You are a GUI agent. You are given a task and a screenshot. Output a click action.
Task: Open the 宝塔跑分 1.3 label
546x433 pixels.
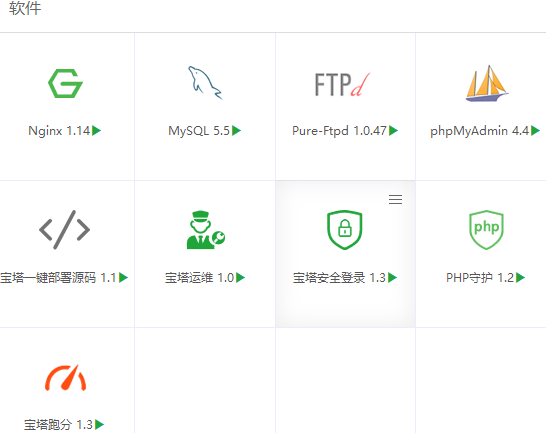(x=58, y=425)
